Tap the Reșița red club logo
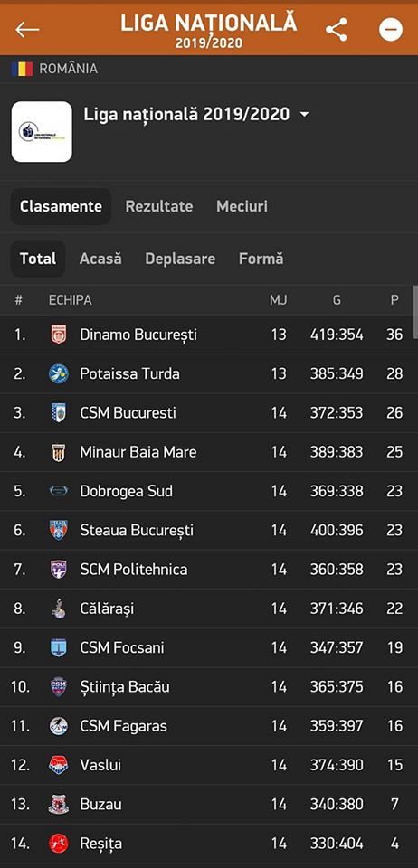 [58, 843]
